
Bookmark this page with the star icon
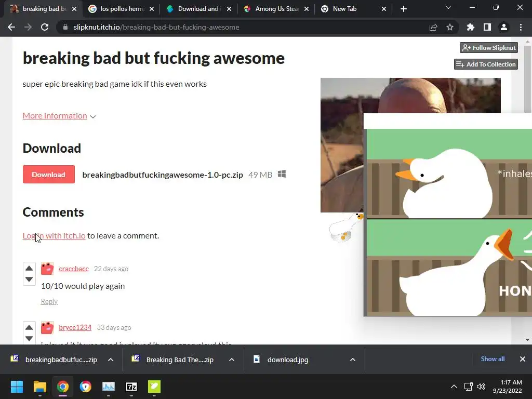point(450,27)
